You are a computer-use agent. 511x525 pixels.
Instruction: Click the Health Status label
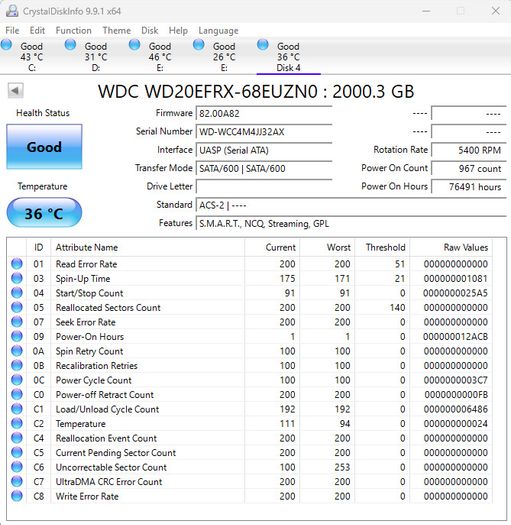(43, 113)
